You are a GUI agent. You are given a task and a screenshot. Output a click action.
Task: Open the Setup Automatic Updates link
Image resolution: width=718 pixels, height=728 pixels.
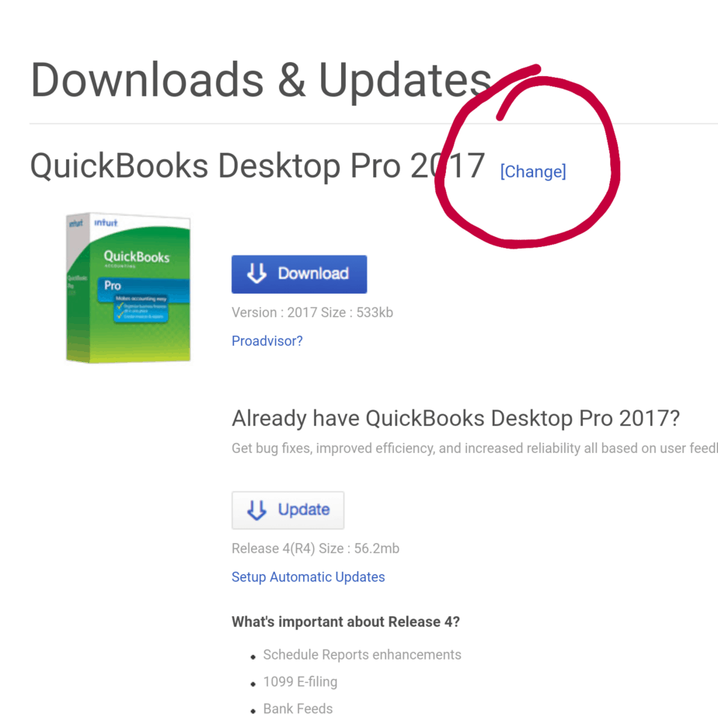coord(308,576)
